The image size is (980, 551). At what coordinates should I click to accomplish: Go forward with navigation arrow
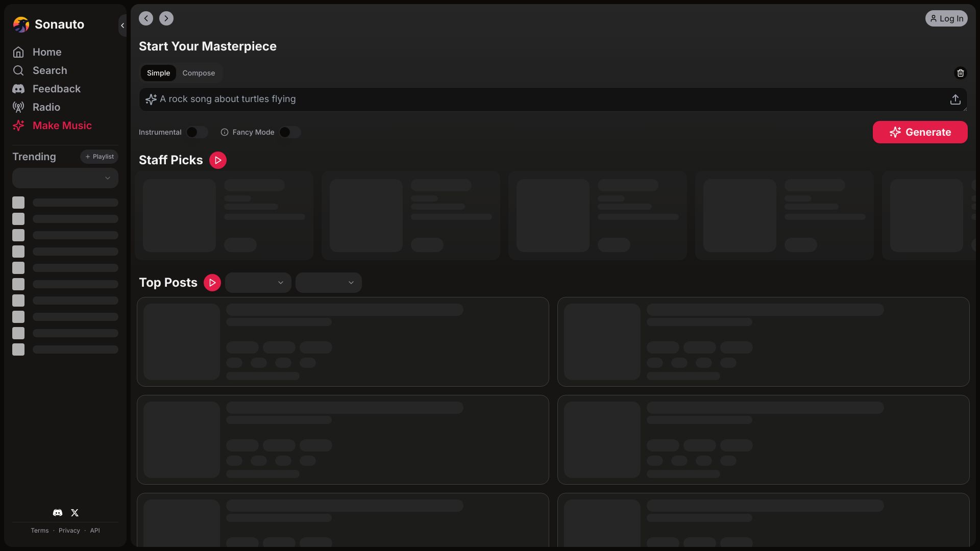pyautogui.click(x=166, y=18)
